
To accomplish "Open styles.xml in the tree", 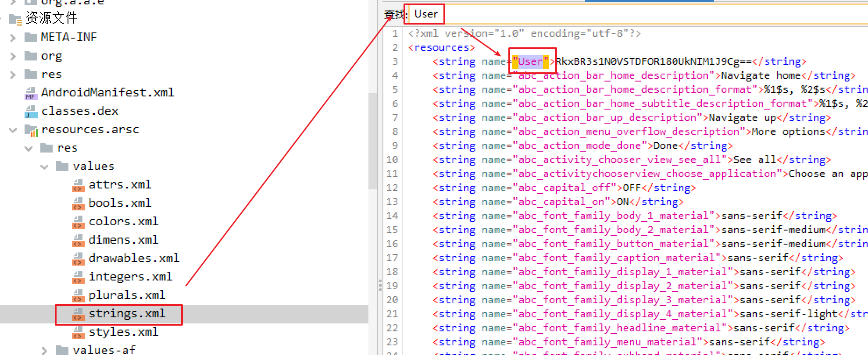I will tap(123, 332).
